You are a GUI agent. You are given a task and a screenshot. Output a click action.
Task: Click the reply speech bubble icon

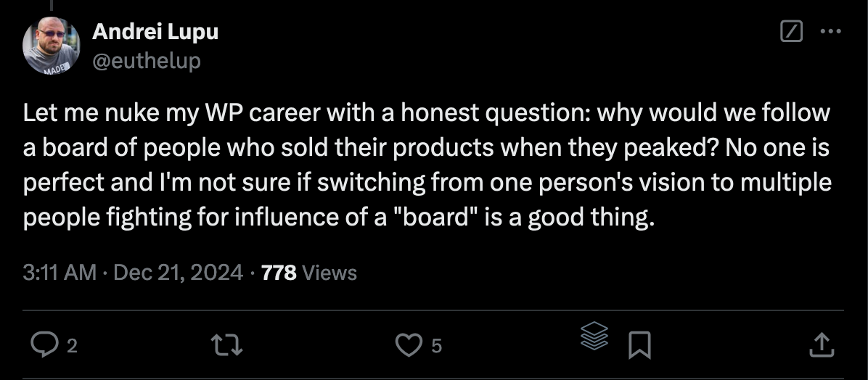tap(45, 345)
